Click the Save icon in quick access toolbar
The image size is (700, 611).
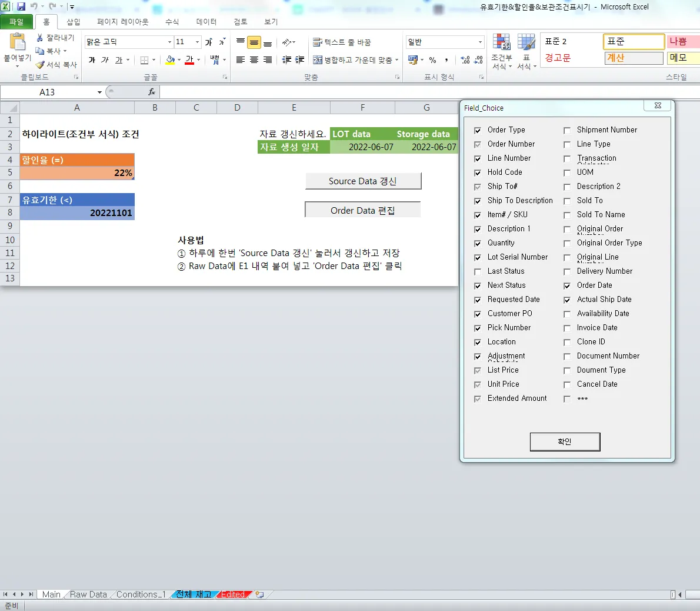tap(21, 6)
